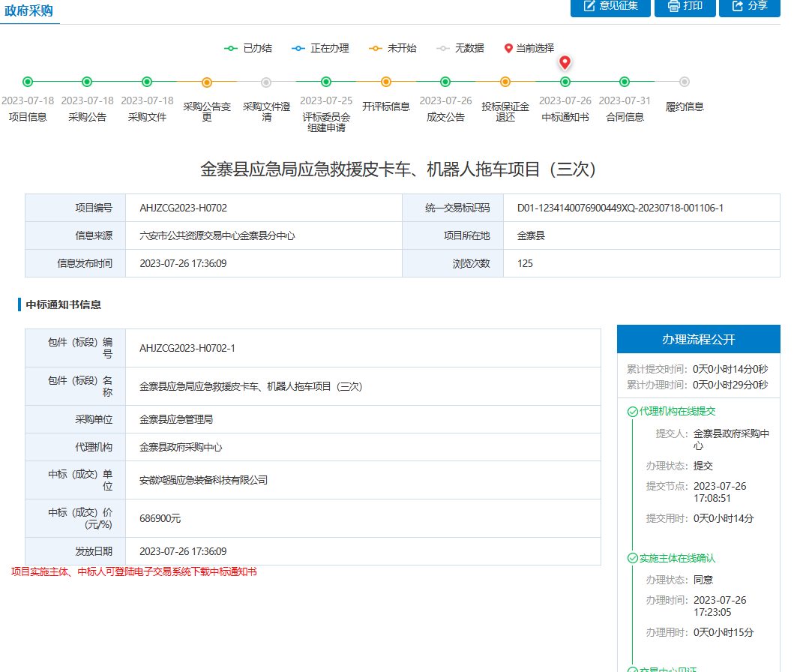
Task: Click the 实施主体在线确认 step title
Action: click(x=678, y=558)
